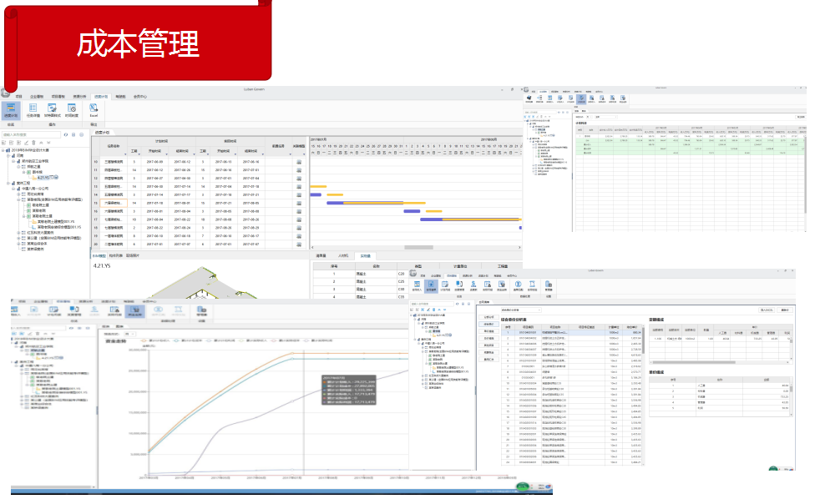Click the circular currency ribbon icon in unit-price window
815x504 pixels.
click(x=519, y=286)
